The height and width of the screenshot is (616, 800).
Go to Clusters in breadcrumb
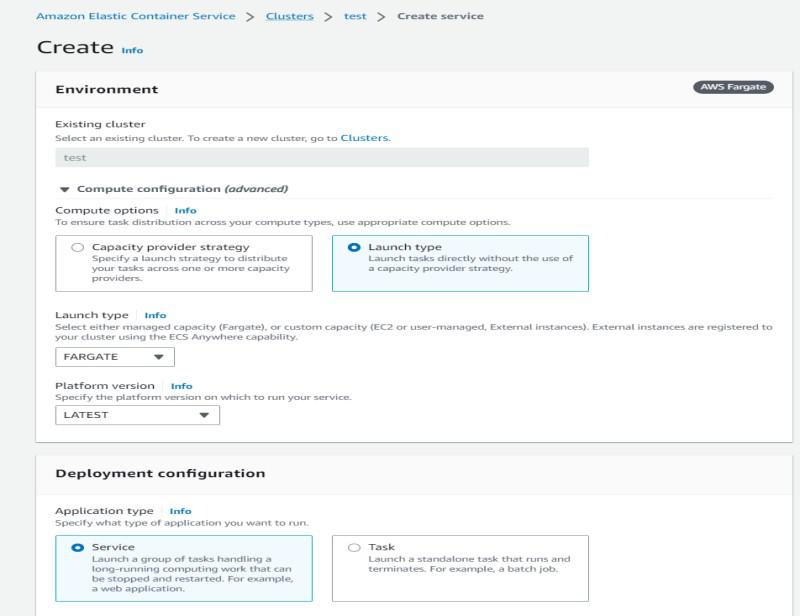(x=289, y=16)
